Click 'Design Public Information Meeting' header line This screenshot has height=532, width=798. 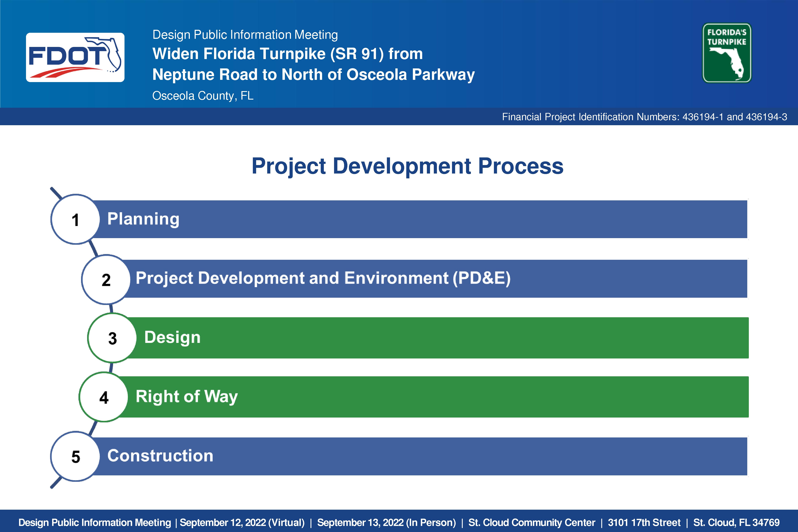click(x=245, y=35)
